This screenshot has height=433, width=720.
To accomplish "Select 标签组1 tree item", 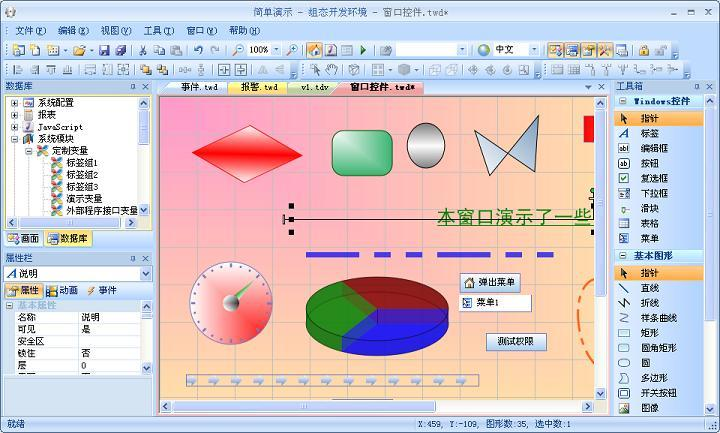I will [x=82, y=163].
